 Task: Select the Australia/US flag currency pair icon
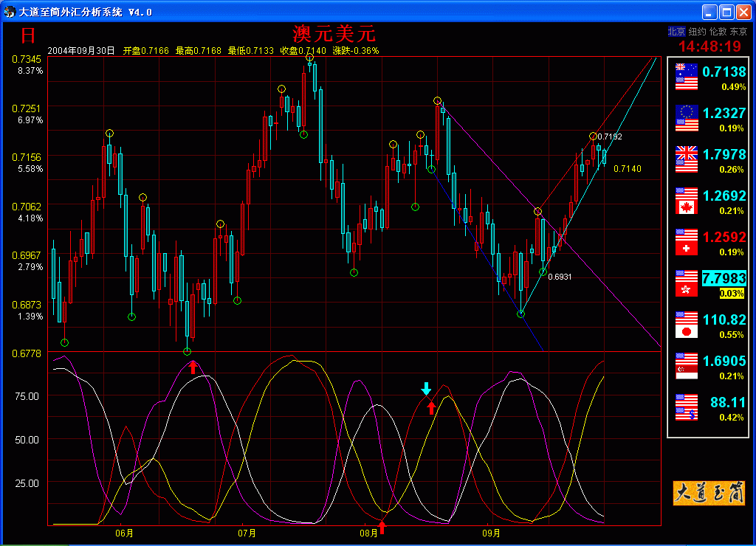pos(687,77)
